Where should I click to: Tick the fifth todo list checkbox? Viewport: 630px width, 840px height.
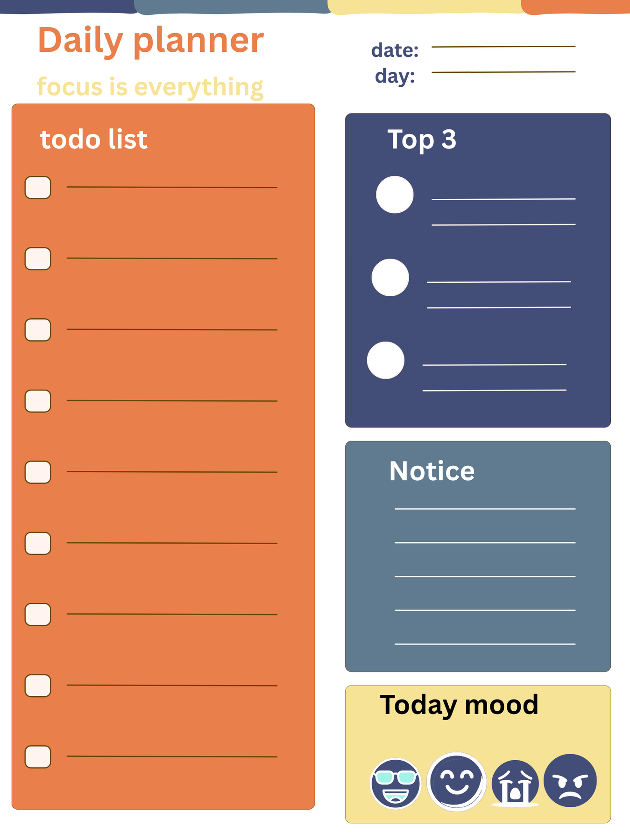pos(38,472)
